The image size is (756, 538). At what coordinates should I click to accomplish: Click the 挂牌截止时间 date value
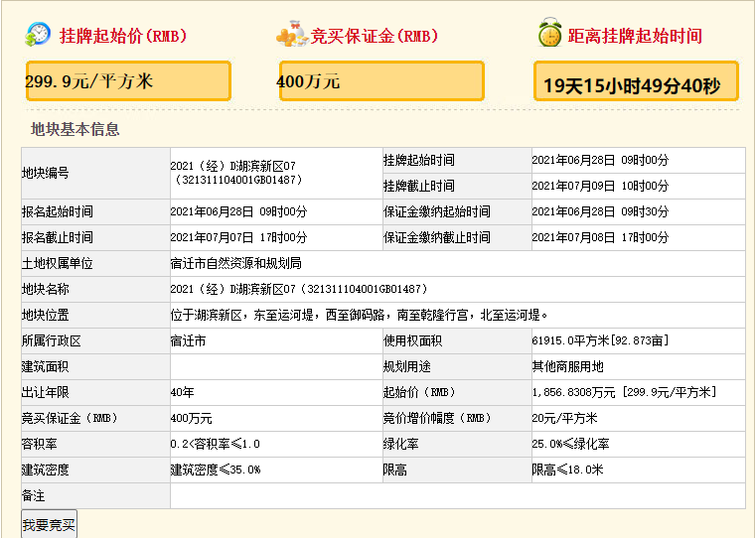pyautogui.click(x=600, y=186)
